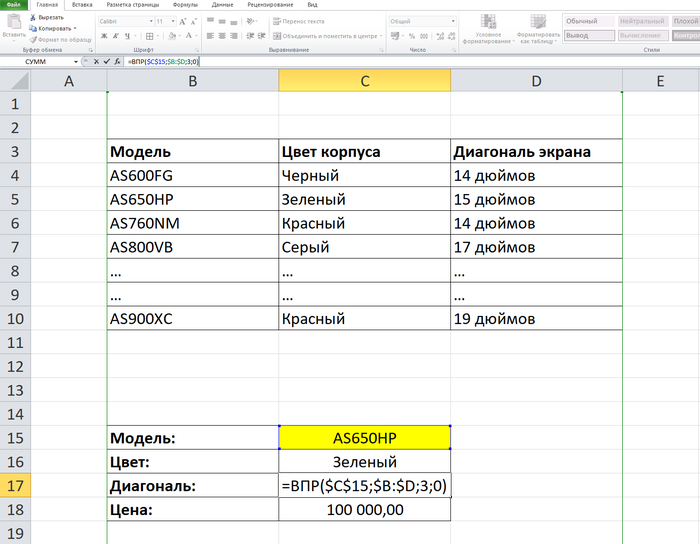Click the insert function (fx) icon
700x544 pixels.
pyautogui.click(x=117, y=62)
